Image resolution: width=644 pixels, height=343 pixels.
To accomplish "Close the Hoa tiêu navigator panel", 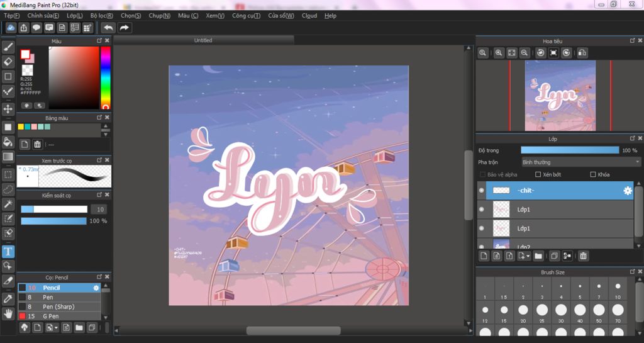I will tap(640, 41).
